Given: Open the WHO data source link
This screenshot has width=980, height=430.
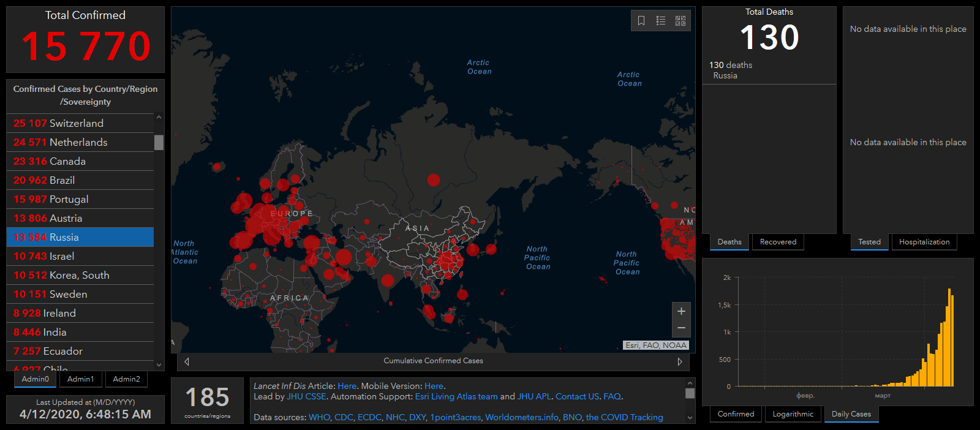Looking at the screenshot, I should (319, 417).
